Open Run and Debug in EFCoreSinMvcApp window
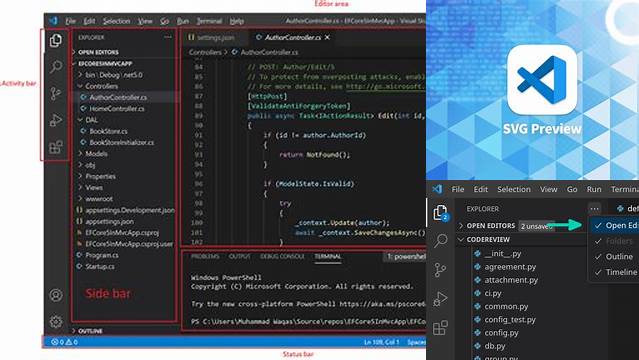 [56, 120]
